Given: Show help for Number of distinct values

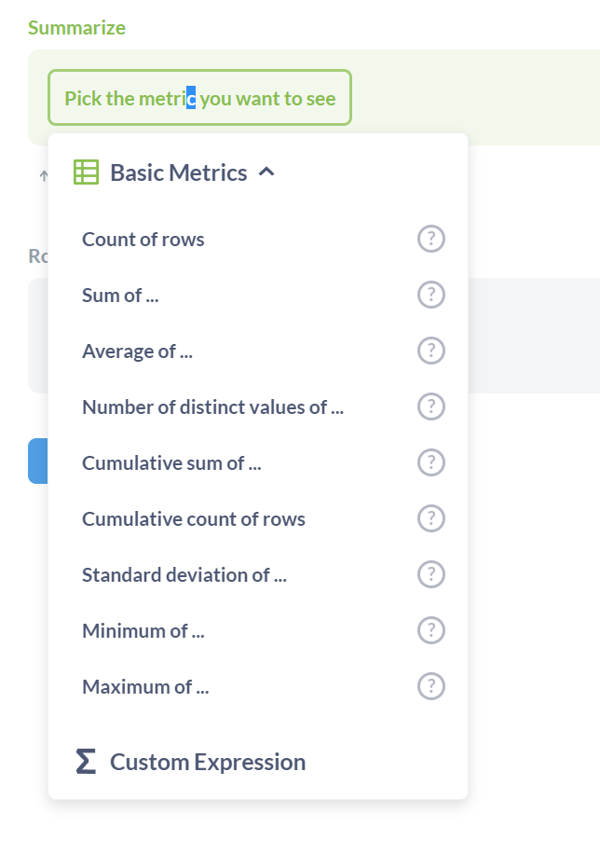Looking at the screenshot, I should [x=430, y=407].
